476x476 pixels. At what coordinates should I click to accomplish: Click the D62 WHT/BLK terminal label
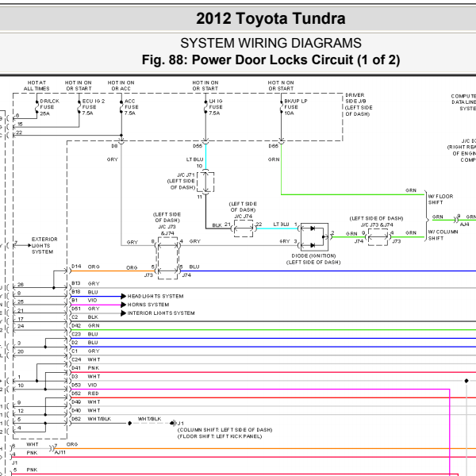point(91,419)
